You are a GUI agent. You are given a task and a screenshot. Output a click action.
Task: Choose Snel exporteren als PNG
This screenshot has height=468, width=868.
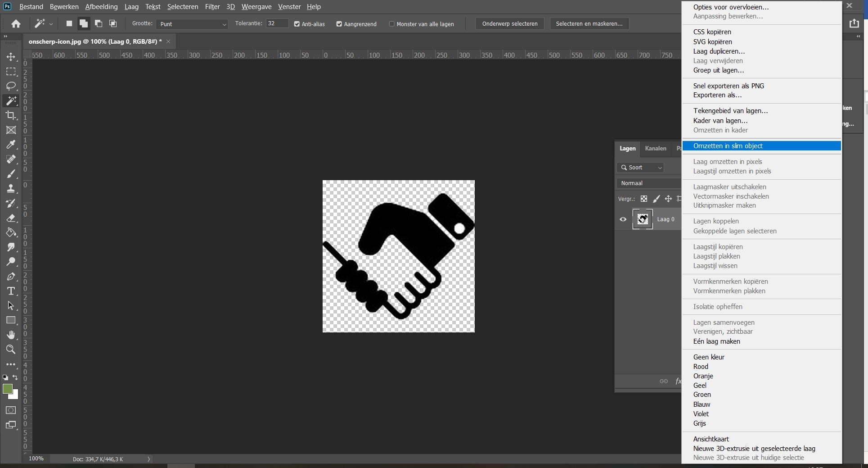(729, 86)
